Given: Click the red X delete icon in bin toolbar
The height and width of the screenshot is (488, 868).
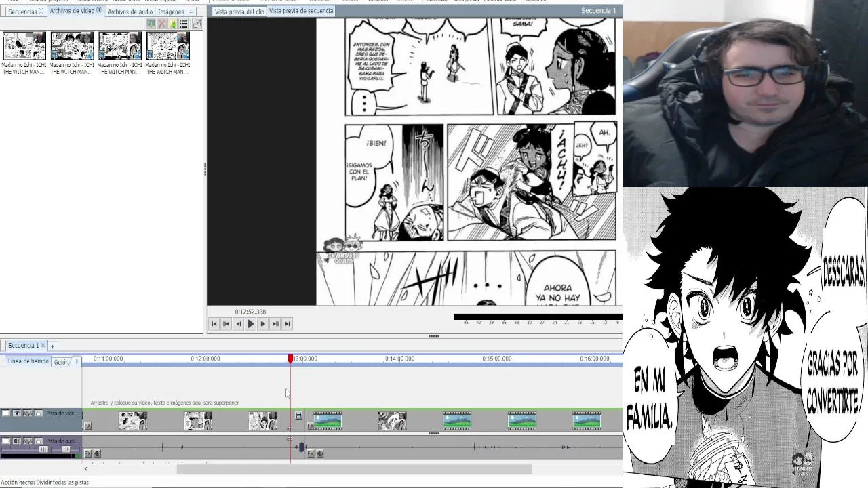Looking at the screenshot, I should point(162,24).
